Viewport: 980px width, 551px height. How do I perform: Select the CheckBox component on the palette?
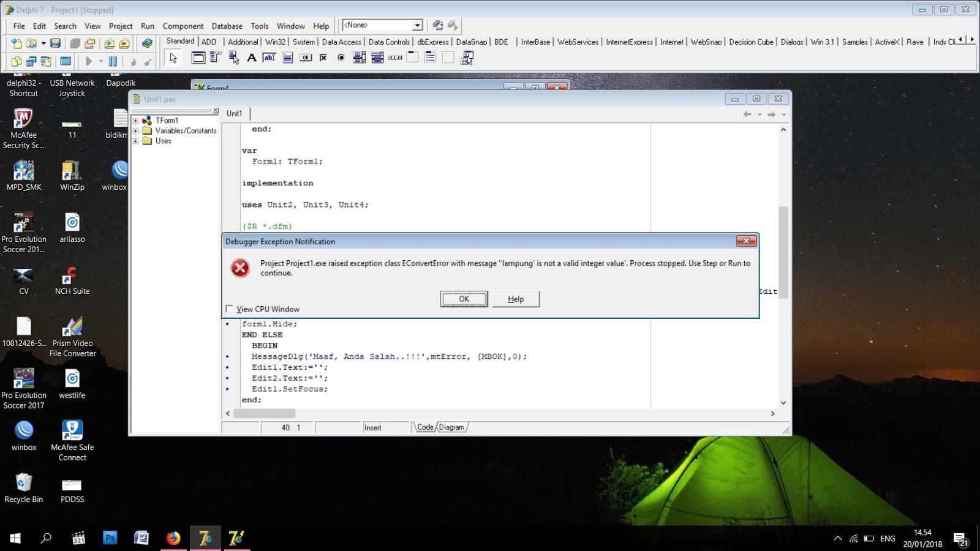(x=323, y=58)
